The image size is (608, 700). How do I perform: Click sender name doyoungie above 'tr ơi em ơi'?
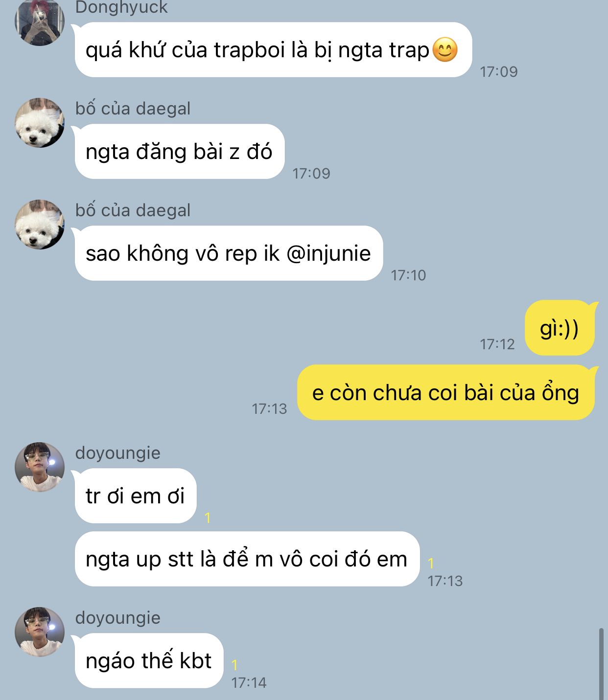tap(118, 453)
